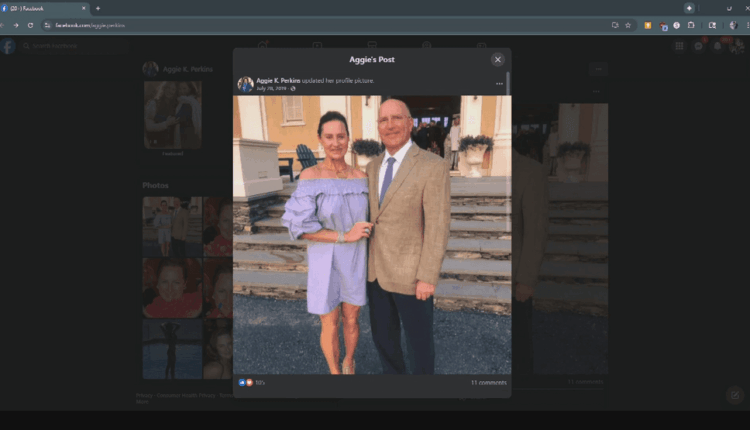
Task: Go back using the browser back arrow
Action: tap(3, 25)
